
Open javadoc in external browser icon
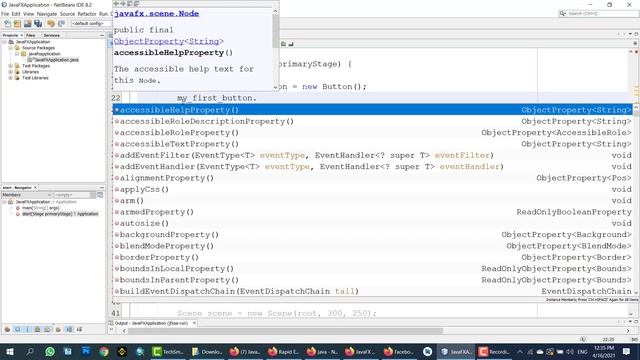(130, 4)
